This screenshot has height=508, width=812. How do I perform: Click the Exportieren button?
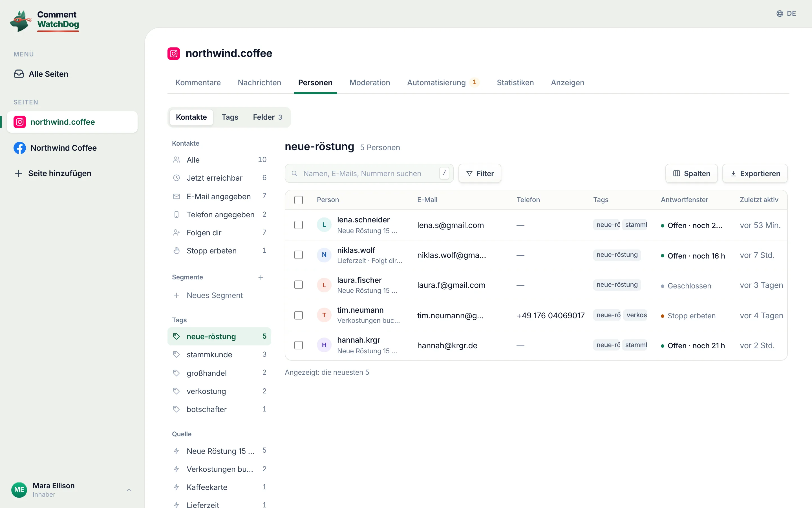pyautogui.click(x=755, y=173)
